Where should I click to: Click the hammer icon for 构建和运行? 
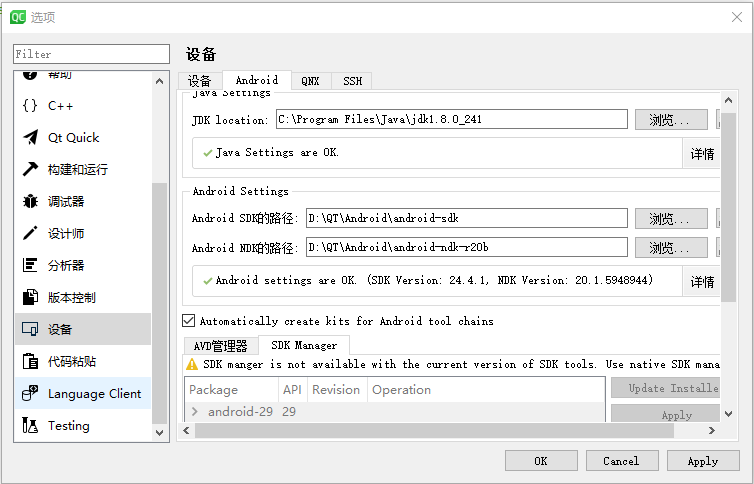30,169
